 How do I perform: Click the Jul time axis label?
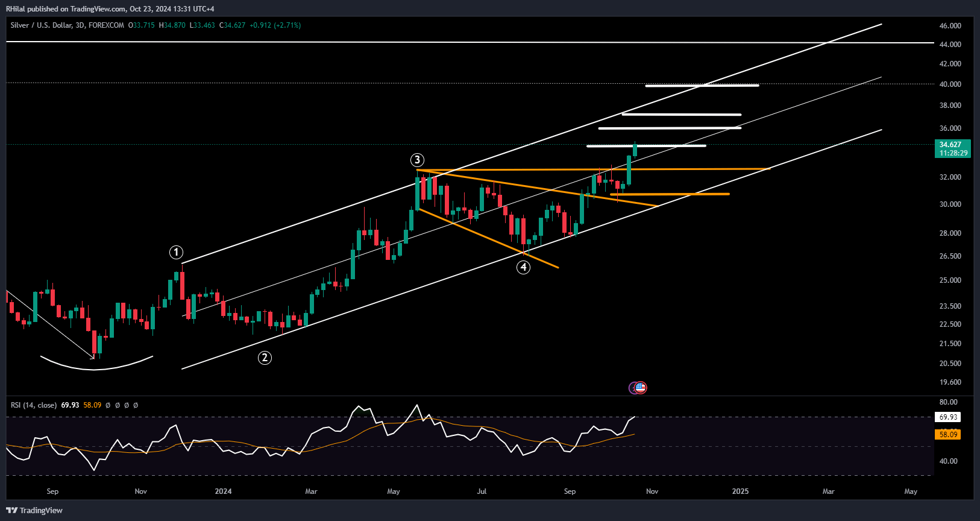coord(482,491)
